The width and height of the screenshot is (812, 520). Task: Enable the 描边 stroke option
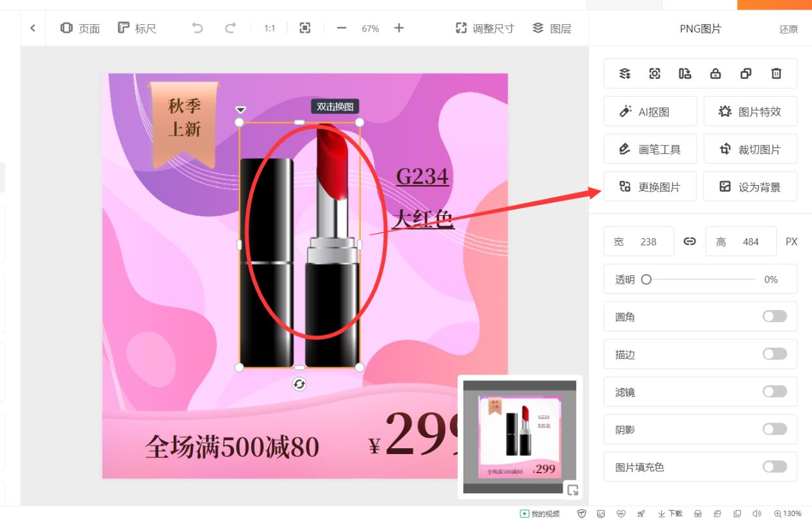click(x=774, y=354)
